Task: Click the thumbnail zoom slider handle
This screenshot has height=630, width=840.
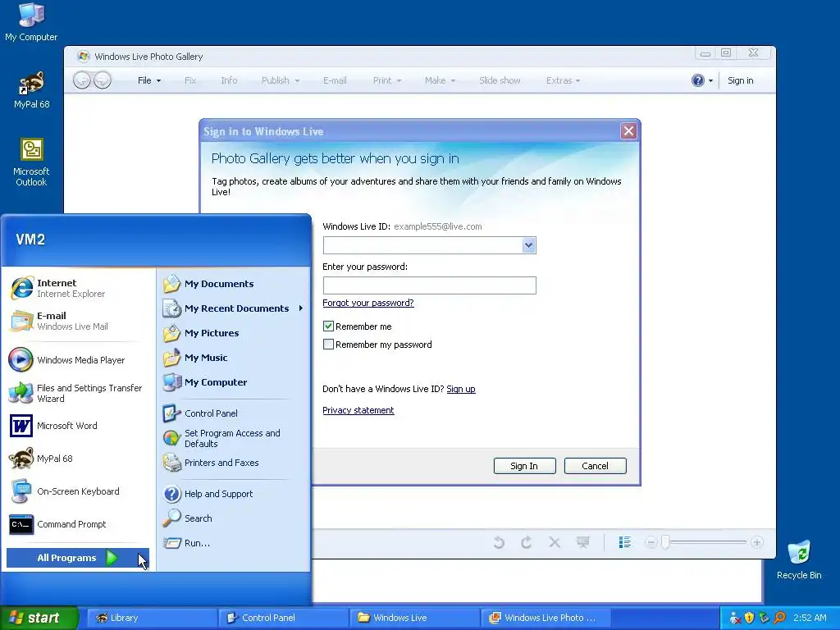Action: (665, 543)
